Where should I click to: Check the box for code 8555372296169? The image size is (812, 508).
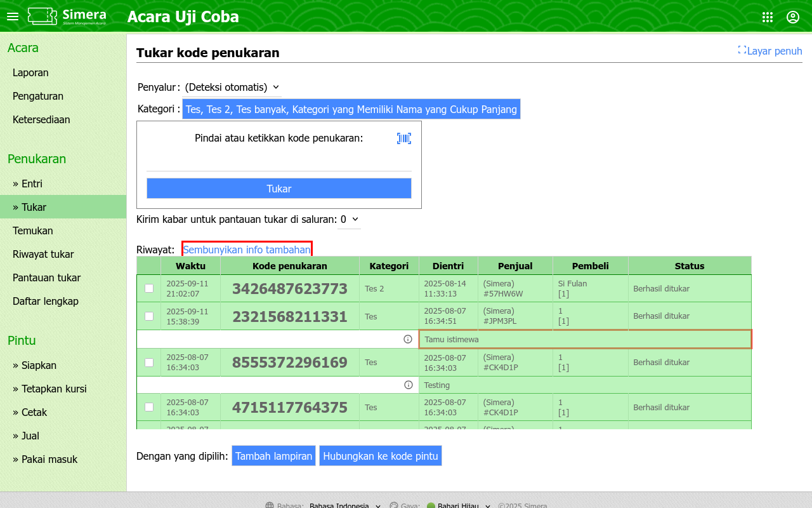point(149,363)
